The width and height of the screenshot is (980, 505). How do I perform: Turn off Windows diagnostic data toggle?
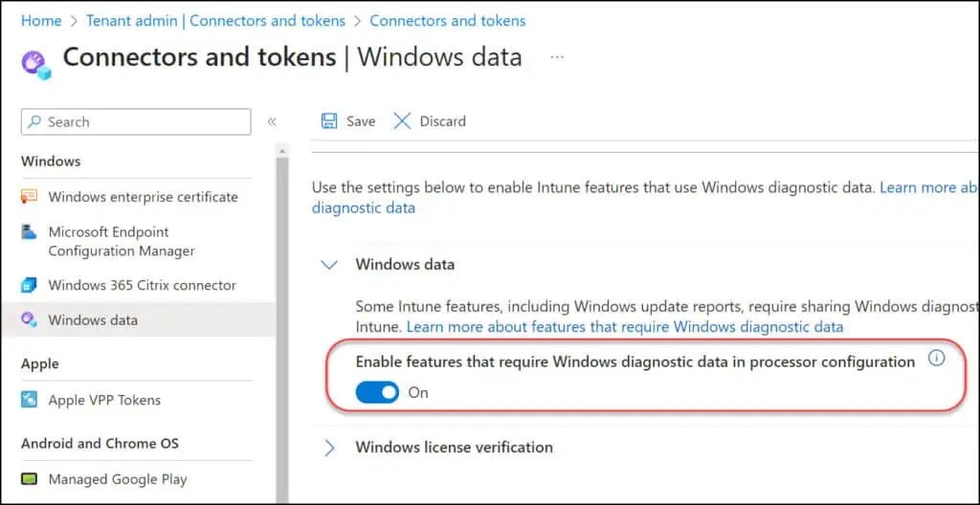(377, 392)
